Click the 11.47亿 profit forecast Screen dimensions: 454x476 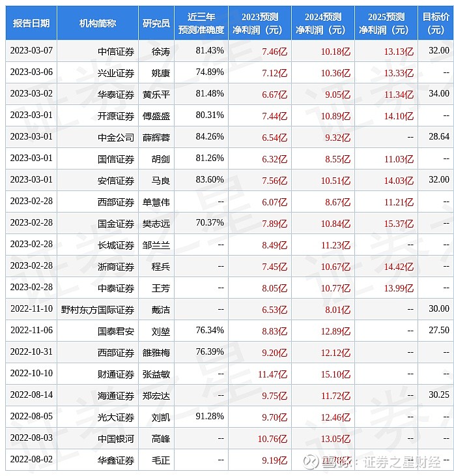(x=272, y=374)
